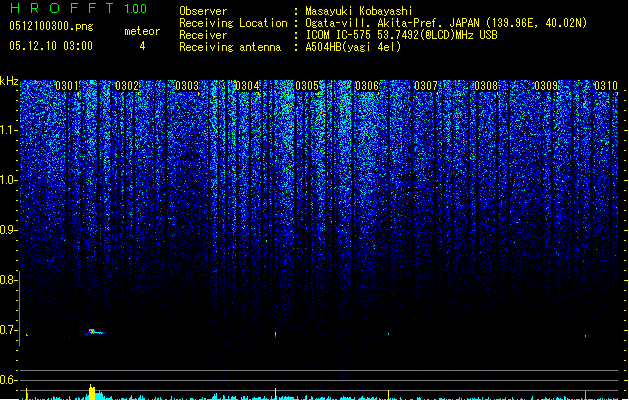Click the 0310 time marker

tap(606, 86)
